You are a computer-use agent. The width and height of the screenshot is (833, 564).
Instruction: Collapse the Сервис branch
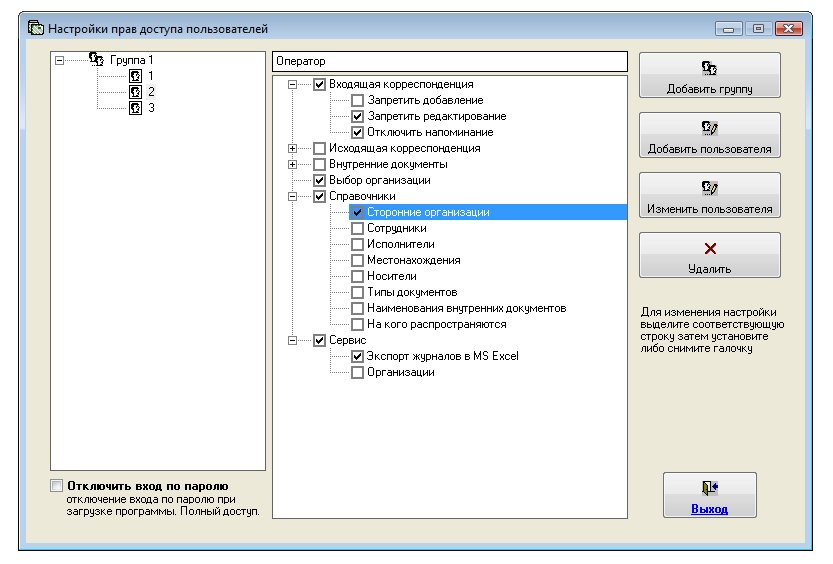point(292,340)
